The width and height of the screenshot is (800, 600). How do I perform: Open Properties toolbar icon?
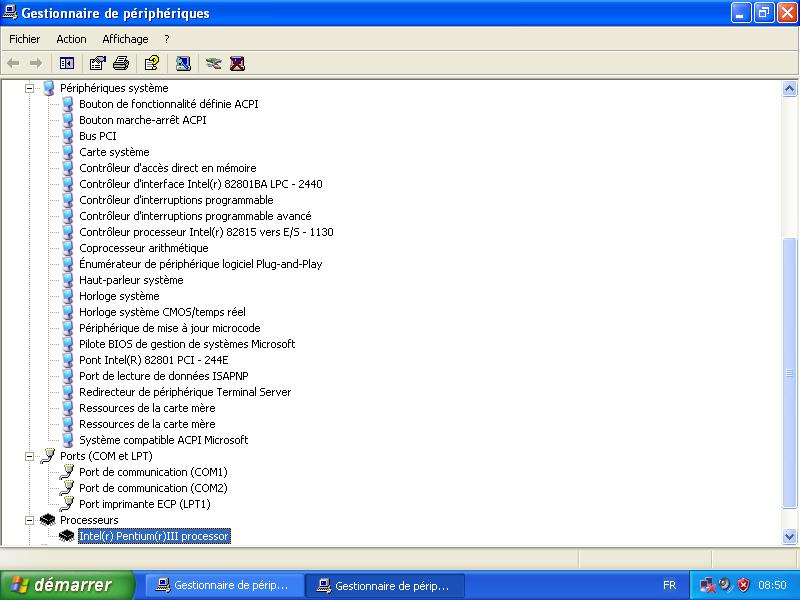[x=97, y=63]
